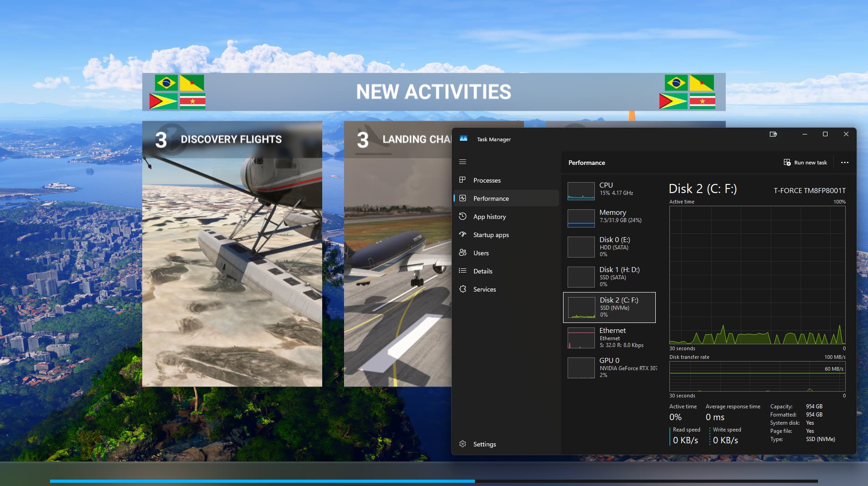Open the Landing Challenges card in game
868x486 pixels.
click(398, 254)
